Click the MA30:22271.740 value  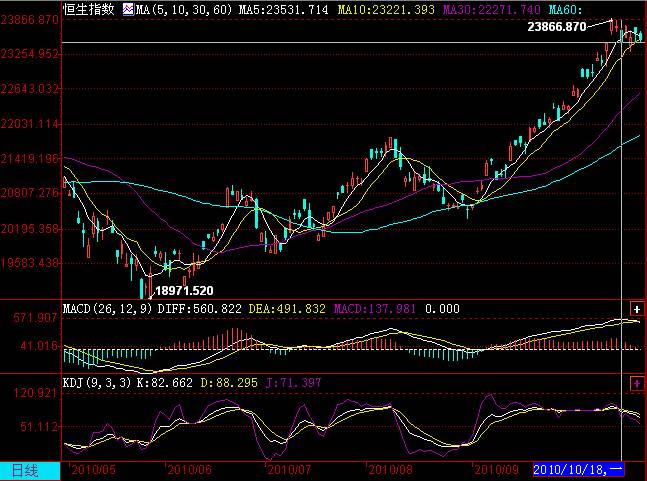pyautogui.click(x=491, y=9)
